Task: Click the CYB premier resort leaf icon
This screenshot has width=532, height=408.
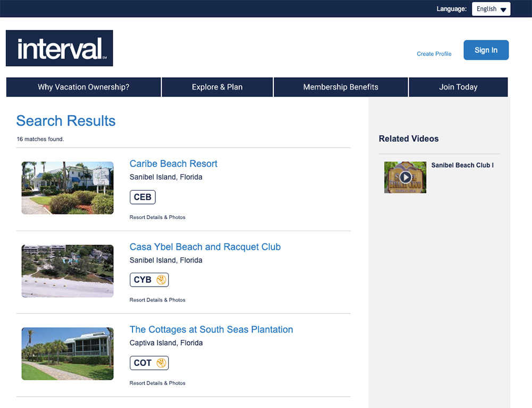Action: [161, 280]
